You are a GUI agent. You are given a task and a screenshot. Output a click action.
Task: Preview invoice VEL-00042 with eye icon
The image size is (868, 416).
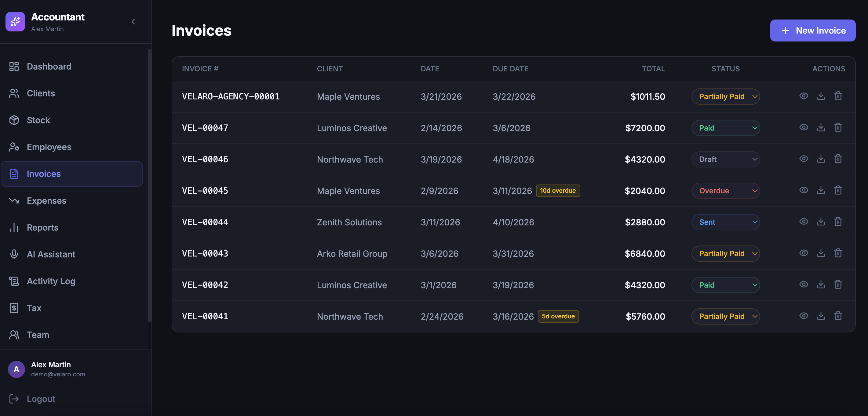click(803, 285)
